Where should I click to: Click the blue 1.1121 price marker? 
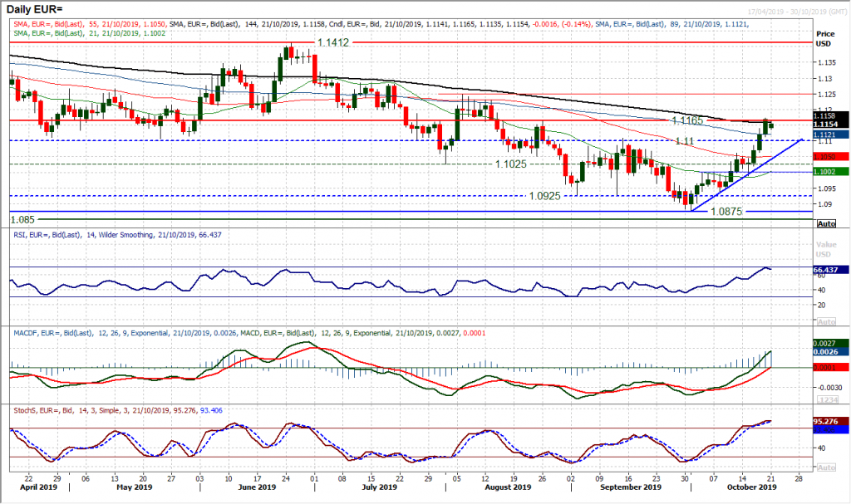point(825,135)
